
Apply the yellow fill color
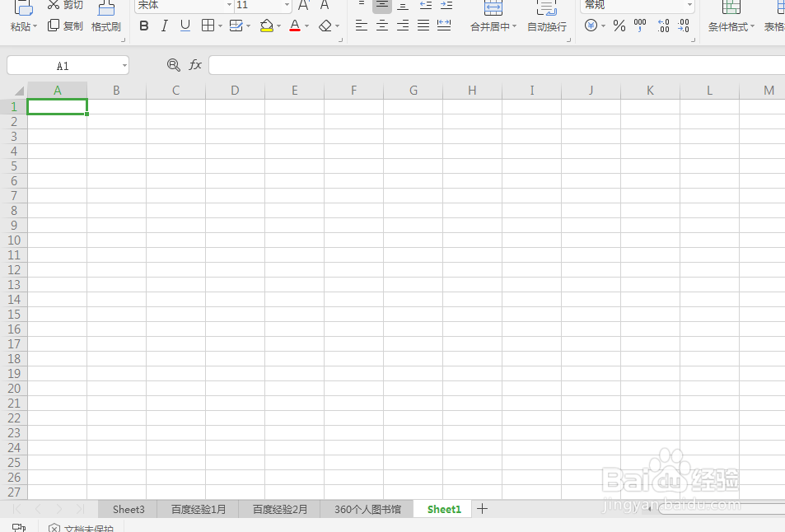tap(267, 26)
